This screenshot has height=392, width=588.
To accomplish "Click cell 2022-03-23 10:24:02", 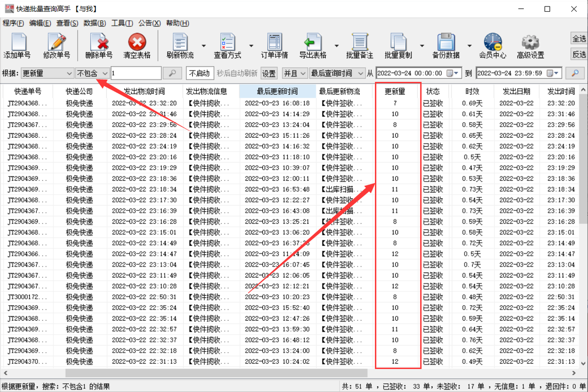I will (x=277, y=362).
